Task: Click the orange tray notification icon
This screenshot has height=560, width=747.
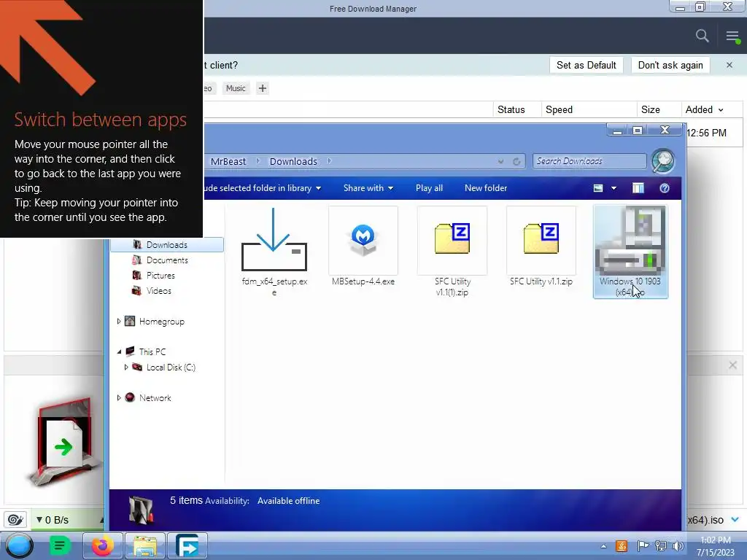Action: click(622, 545)
